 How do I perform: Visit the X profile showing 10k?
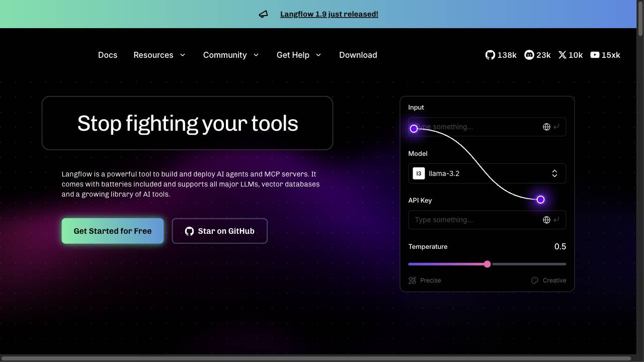tap(570, 55)
